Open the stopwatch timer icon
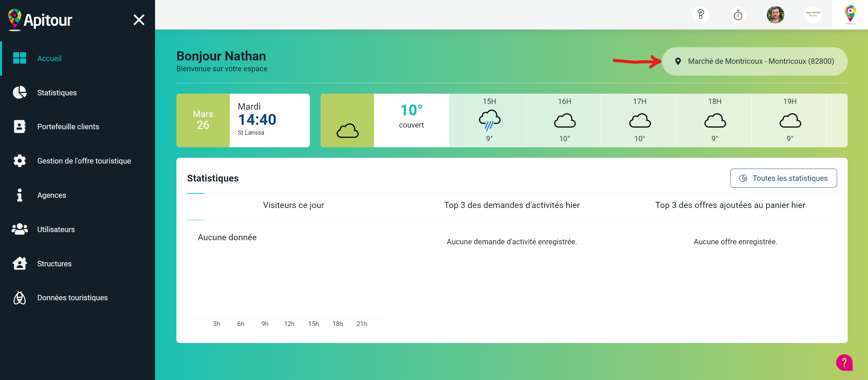Screen dimensions: 868x380 click(x=738, y=15)
